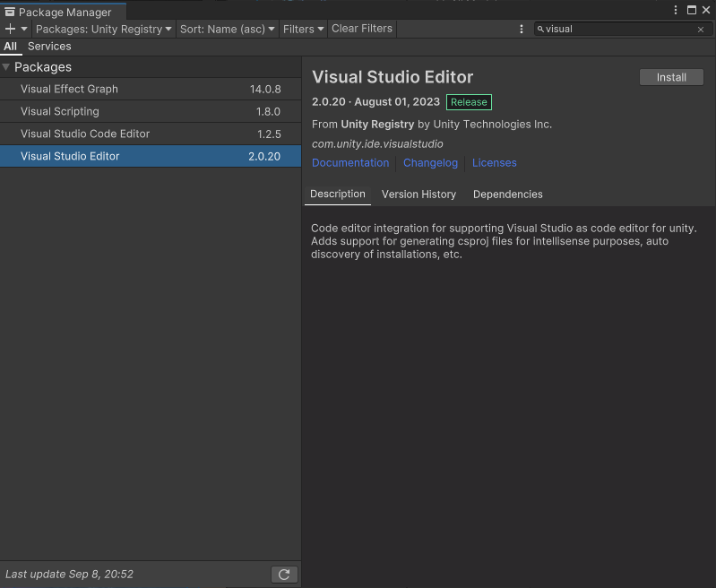This screenshot has height=588, width=716.
Task: Open the Packages: Unity Registry dropdown
Action: [104, 29]
